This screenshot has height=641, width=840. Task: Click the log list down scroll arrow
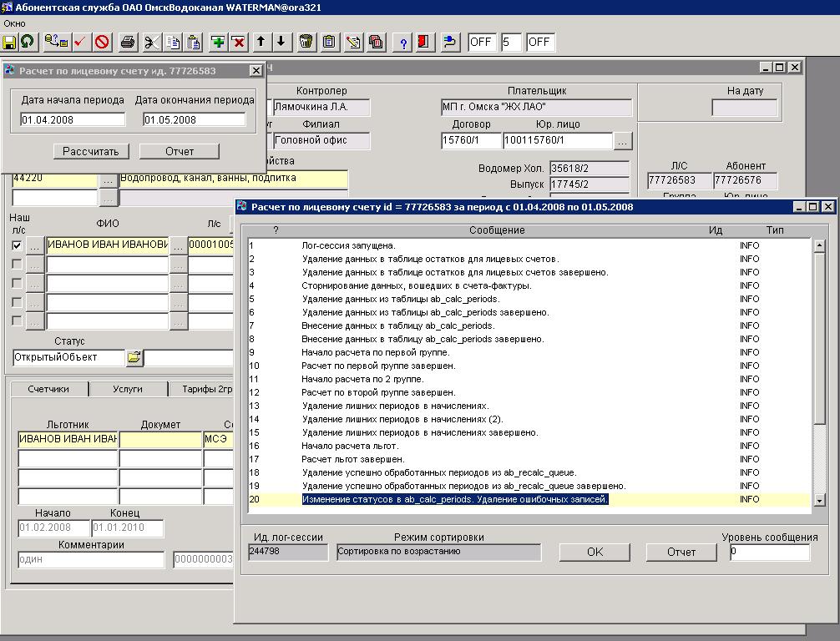point(819,500)
